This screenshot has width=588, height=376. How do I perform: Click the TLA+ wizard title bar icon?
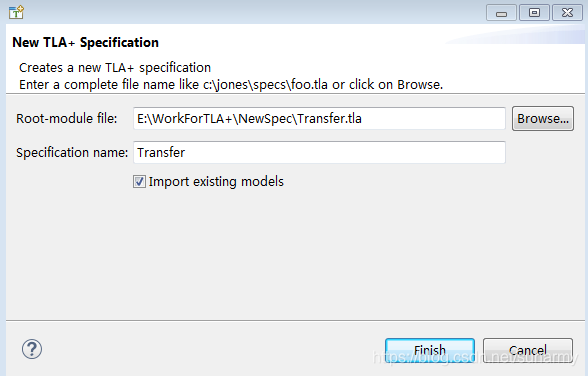click(x=16, y=12)
